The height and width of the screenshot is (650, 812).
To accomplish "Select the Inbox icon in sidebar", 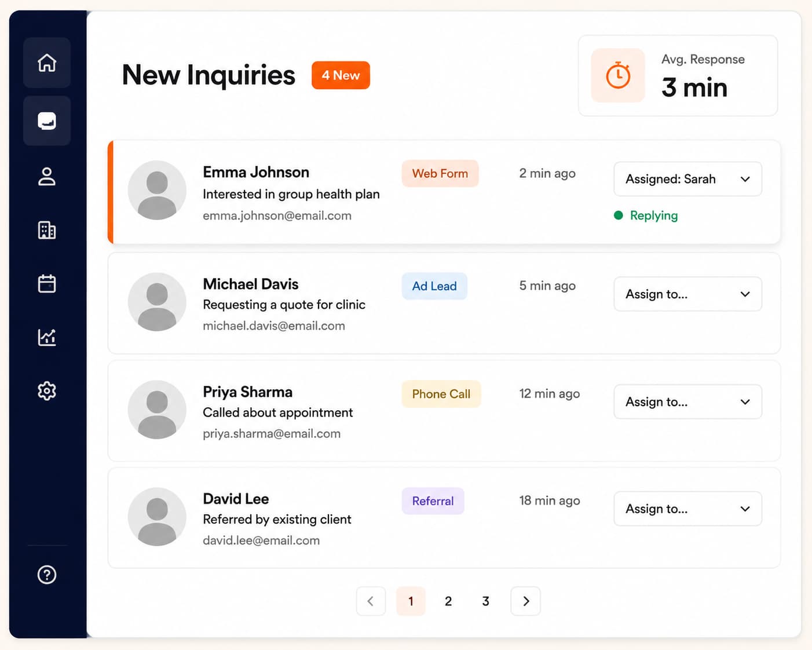I will pos(47,120).
